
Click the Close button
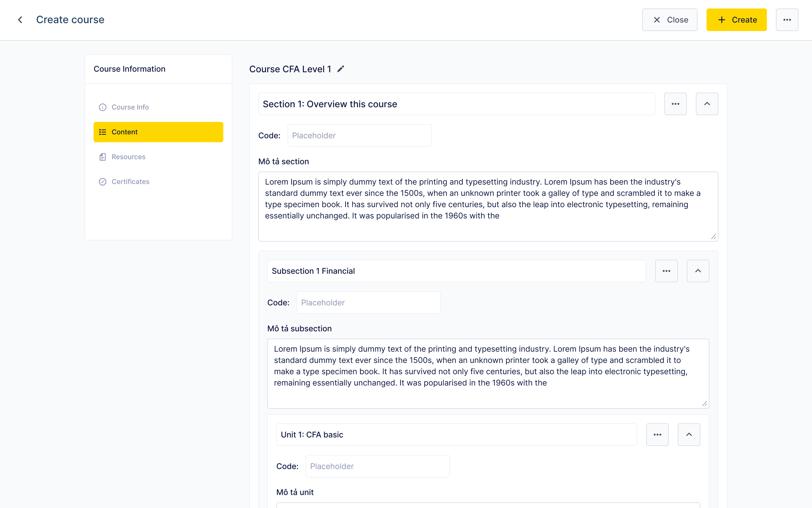(x=670, y=20)
